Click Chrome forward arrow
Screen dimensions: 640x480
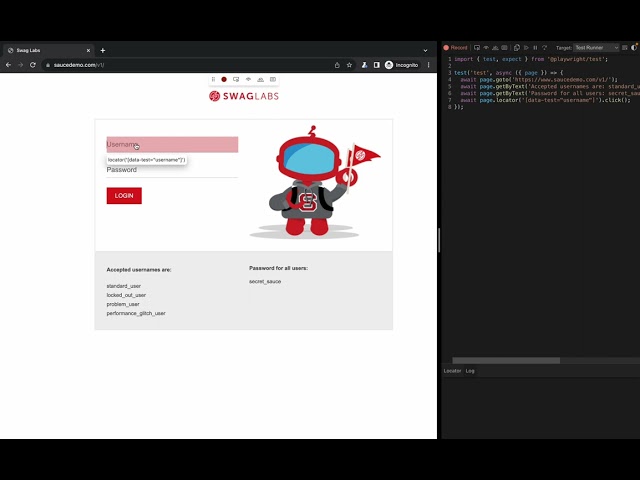coord(20,65)
